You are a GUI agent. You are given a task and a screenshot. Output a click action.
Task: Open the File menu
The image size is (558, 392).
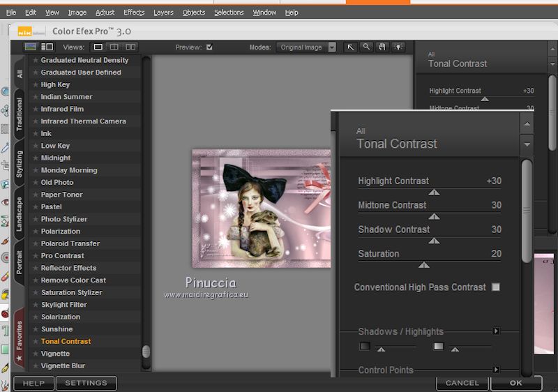click(11, 13)
